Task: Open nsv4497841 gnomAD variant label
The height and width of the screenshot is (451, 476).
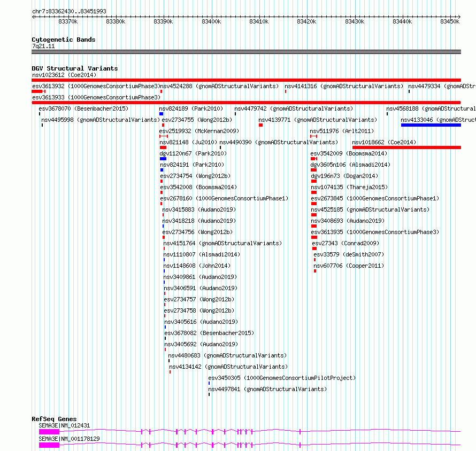Action: (x=268, y=389)
